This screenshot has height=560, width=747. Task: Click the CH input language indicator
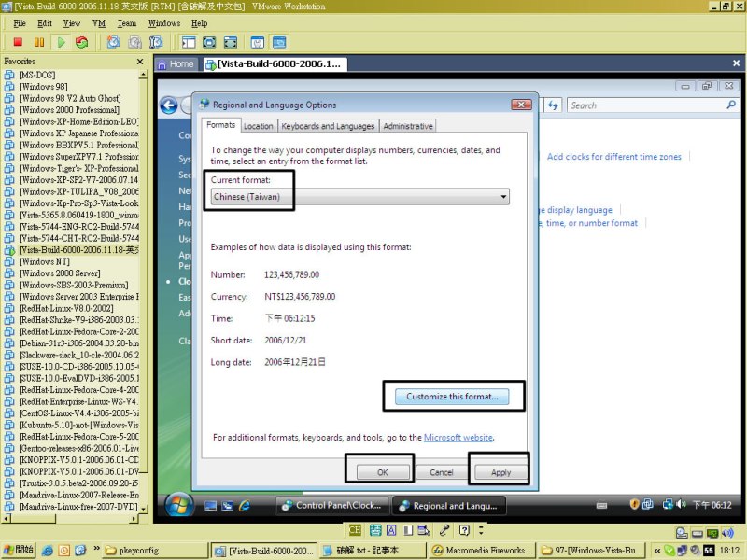pos(355,530)
